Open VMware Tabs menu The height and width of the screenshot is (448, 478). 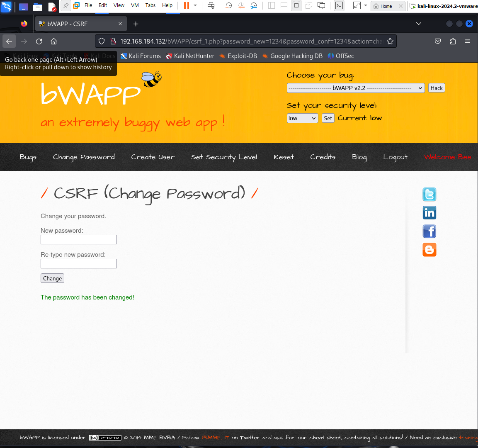click(x=150, y=5)
